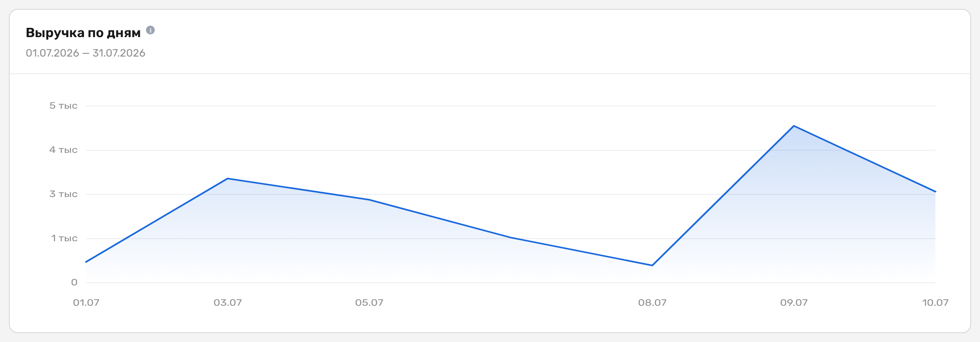This screenshot has width=980, height=342.
Task: Select the 03.07 x-axis label
Action: (x=228, y=303)
